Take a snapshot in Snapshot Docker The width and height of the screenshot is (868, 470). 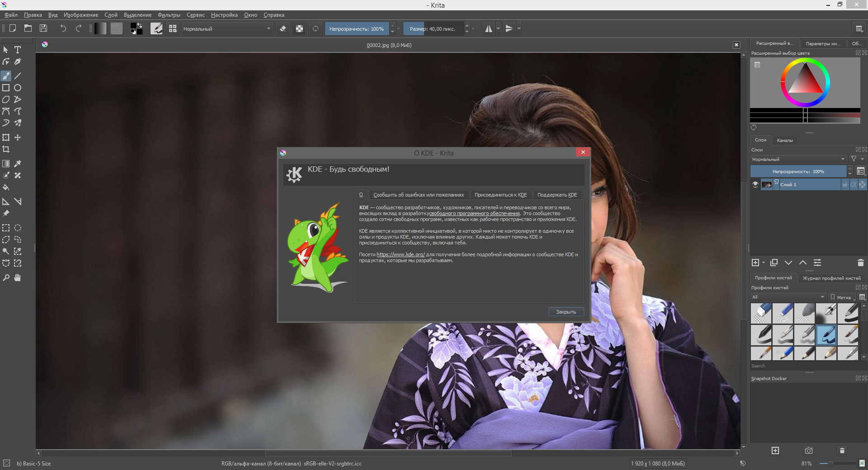(809, 451)
